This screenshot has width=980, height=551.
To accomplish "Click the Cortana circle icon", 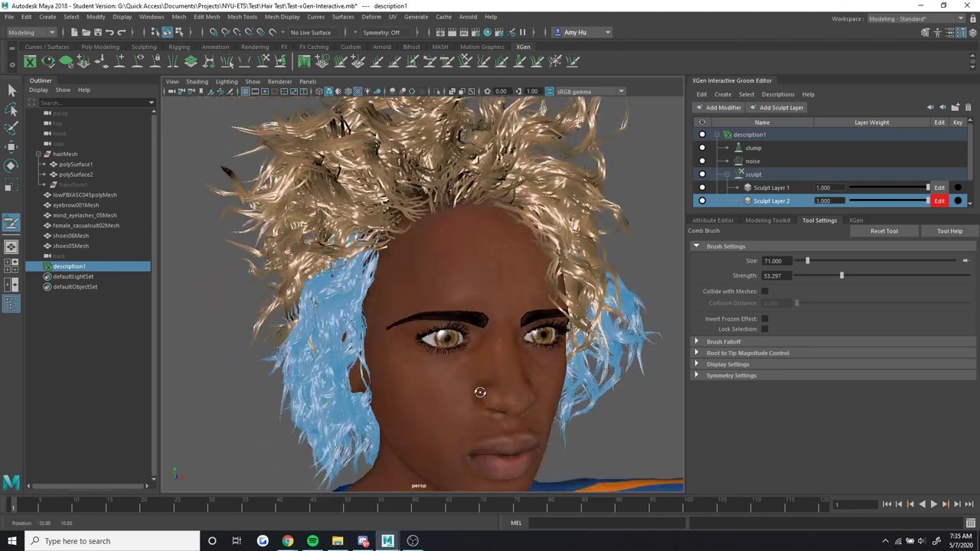I will pos(212,541).
